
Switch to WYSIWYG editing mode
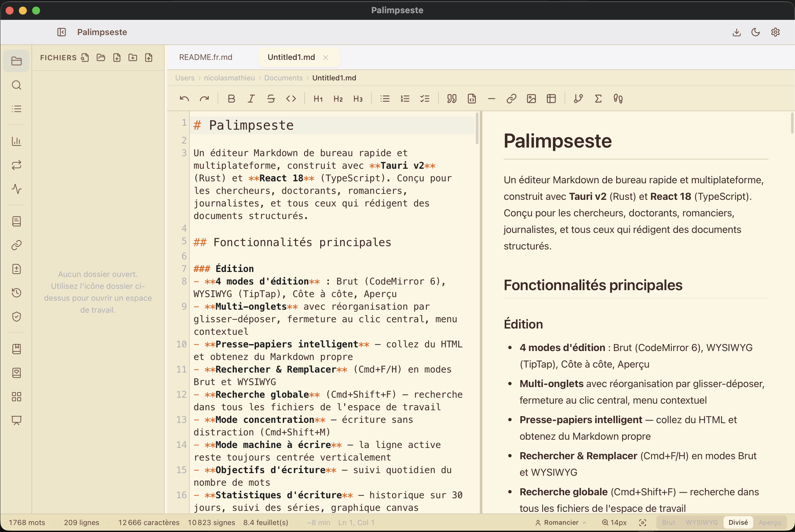[x=702, y=522]
